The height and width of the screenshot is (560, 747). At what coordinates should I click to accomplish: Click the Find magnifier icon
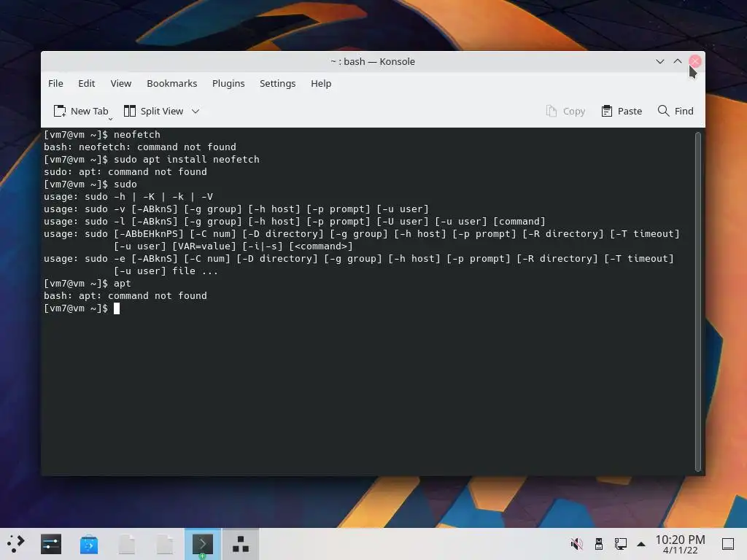[x=662, y=111]
